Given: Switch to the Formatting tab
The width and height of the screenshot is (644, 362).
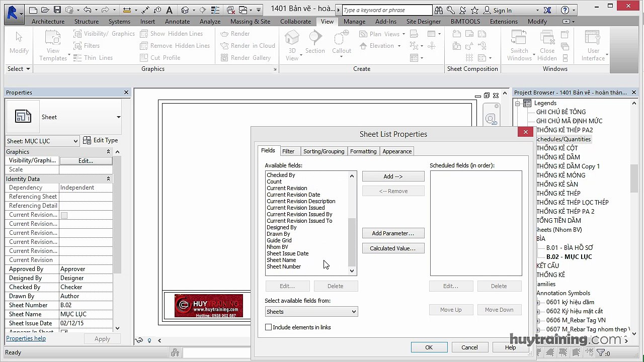Looking at the screenshot, I should click(363, 151).
